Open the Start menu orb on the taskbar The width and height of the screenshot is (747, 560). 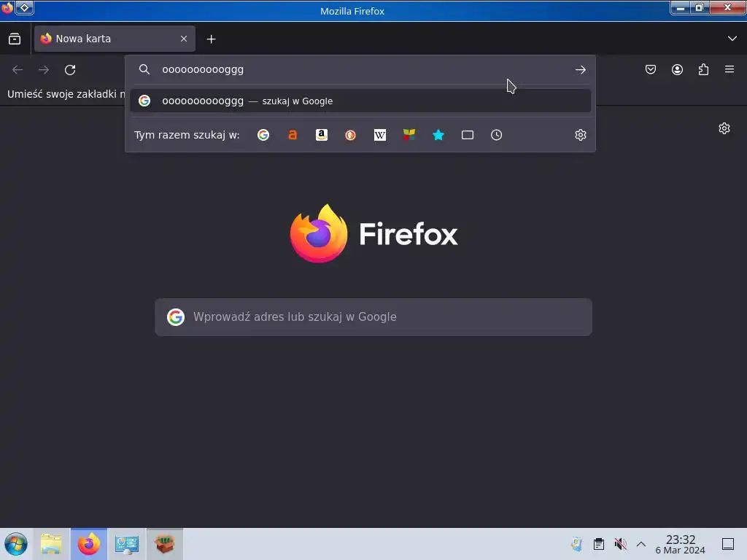click(x=16, y=544)
